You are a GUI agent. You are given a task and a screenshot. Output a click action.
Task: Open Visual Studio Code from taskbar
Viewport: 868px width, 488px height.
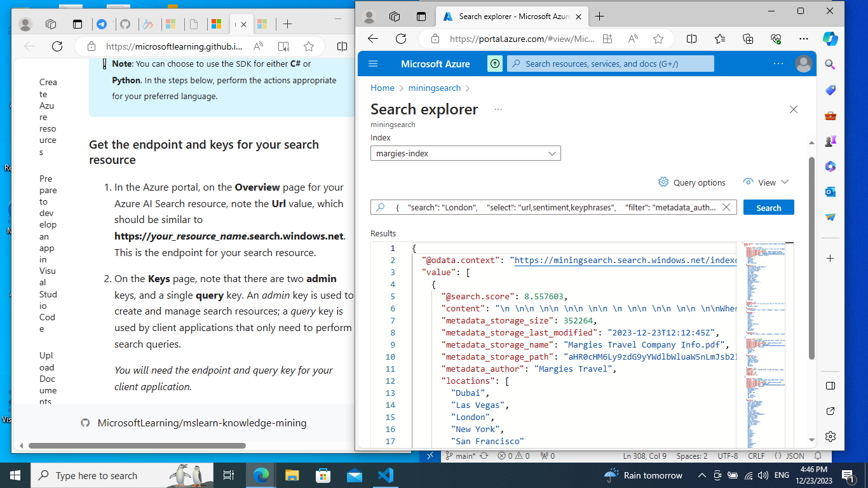point(386,475)
